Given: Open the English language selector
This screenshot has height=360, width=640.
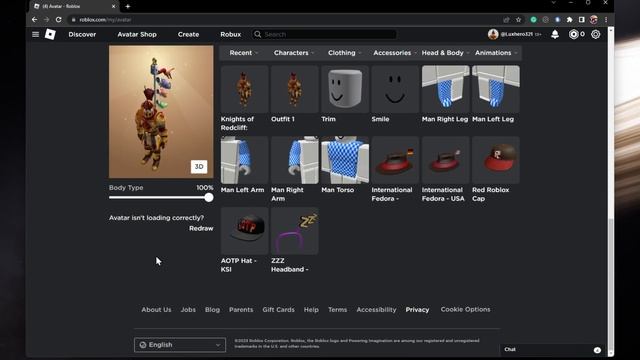Looking at the screenshot, I should click(180, 345).
